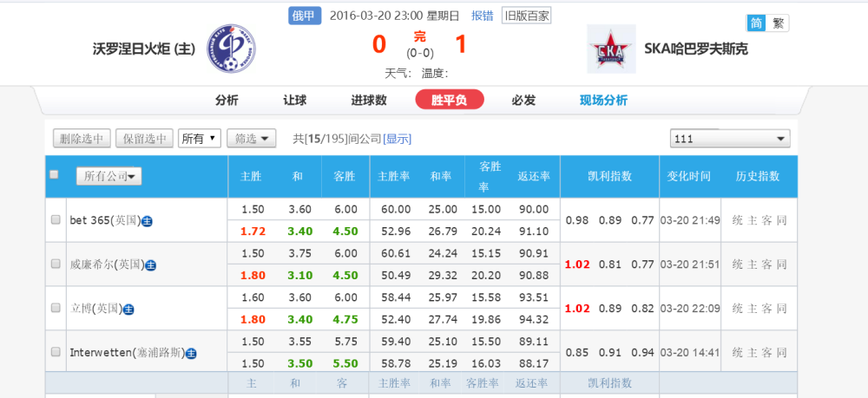Viewport: 868px width, 398px height.
Task: Click the blue 主 badge beside bet 365
Action: point(147,221)
